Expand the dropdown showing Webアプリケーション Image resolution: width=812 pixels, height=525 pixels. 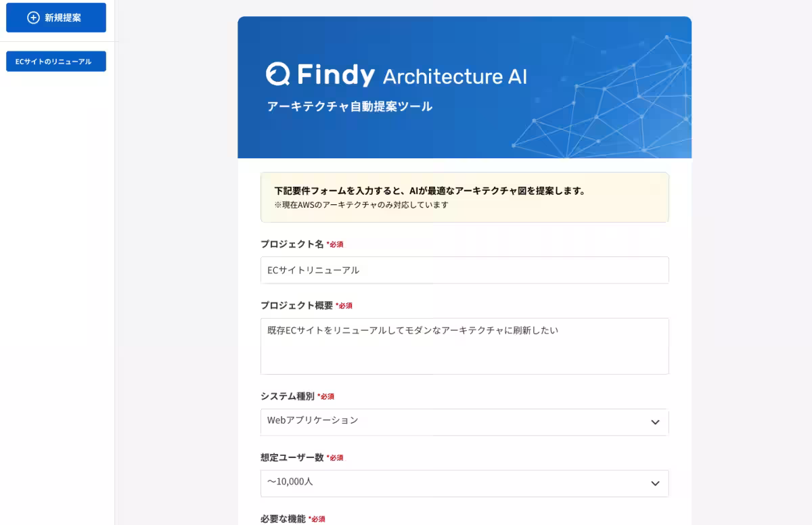(464, 422)
